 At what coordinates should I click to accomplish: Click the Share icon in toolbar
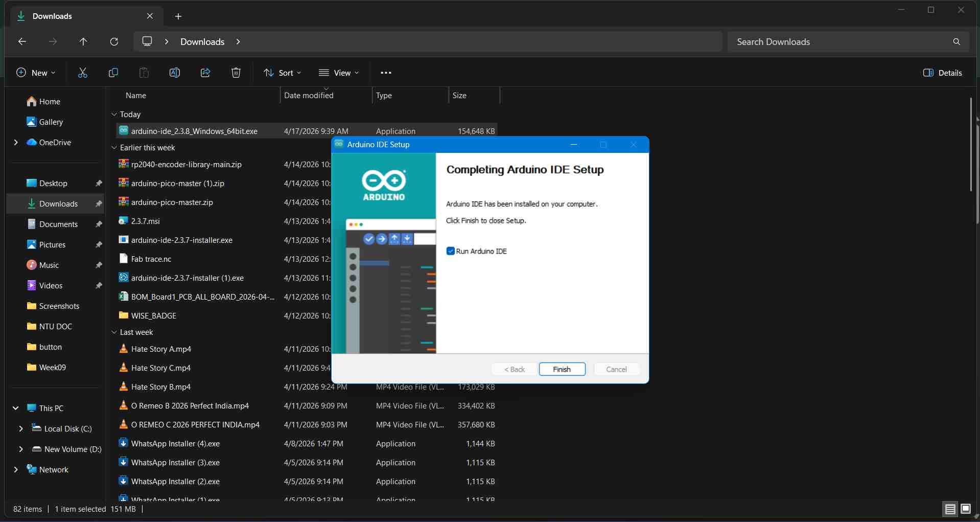point(205,73)
